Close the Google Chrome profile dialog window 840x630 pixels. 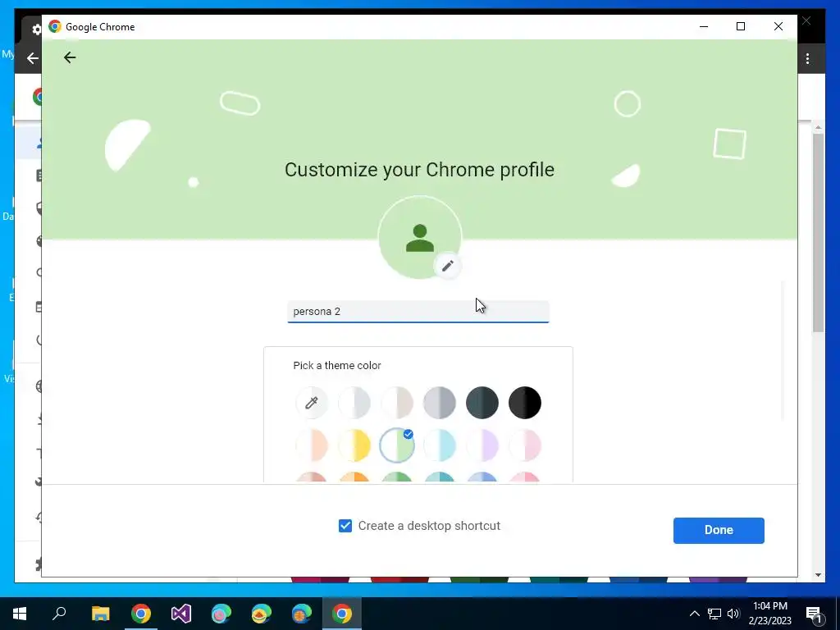coord(778,26)
